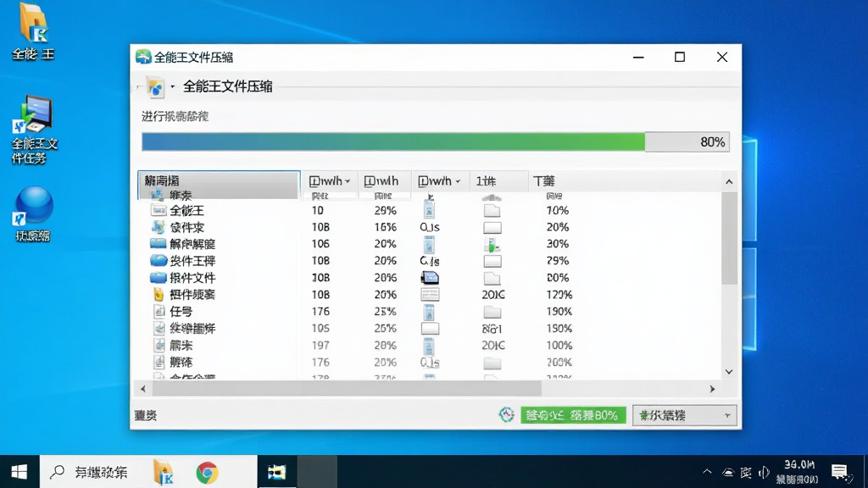The width and height of the screenshot is (868, 488).
Task: Open the first Dwlh column dropdown arrow
Action: [x=348, y=181]
